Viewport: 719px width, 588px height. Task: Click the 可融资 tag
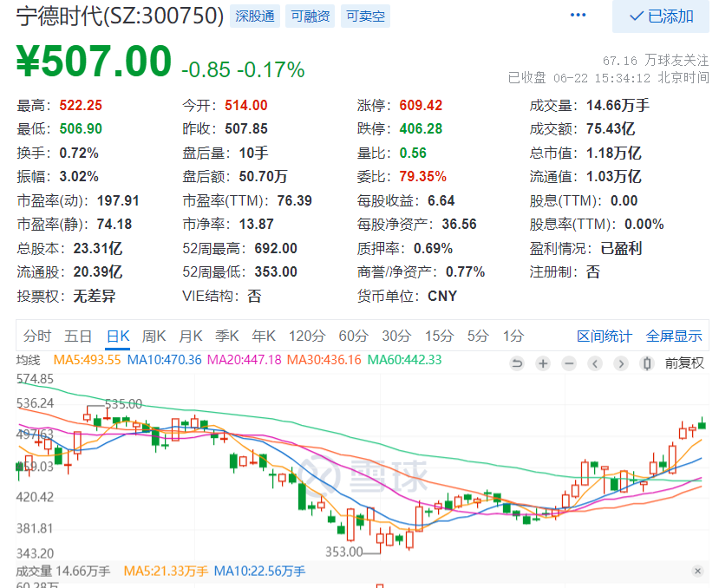pyautogui.click(x=310, y=16)
